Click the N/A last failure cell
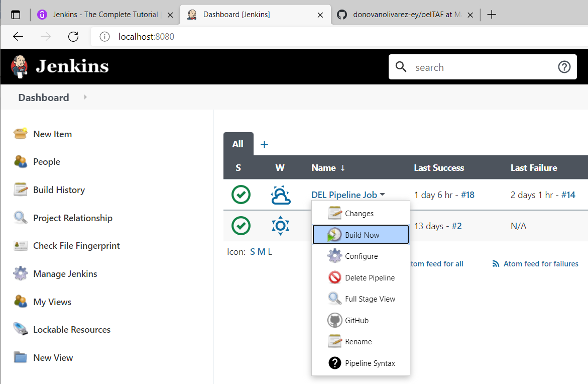588x384 pixels. pyautogui.click(x=518, y=226)
